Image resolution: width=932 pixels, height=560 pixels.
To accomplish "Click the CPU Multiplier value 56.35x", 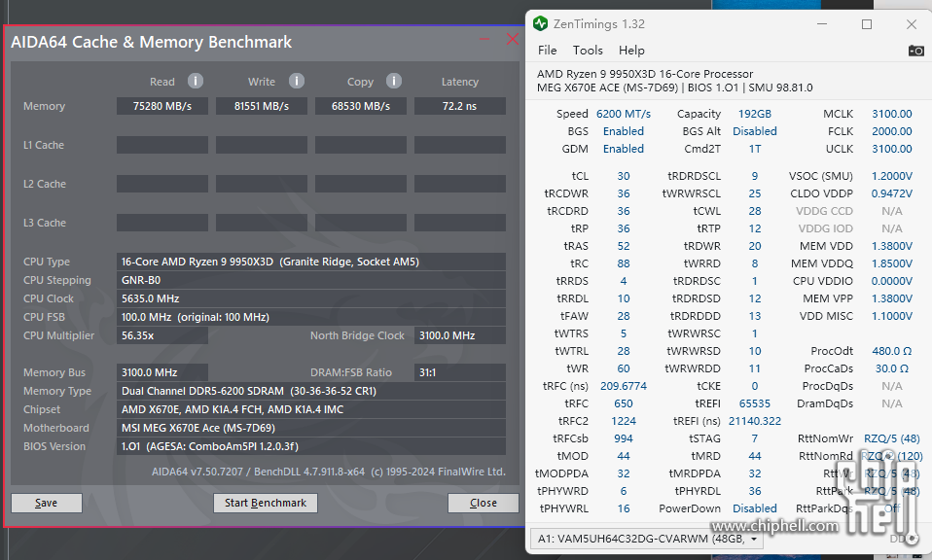I will (x=162, y=335).
